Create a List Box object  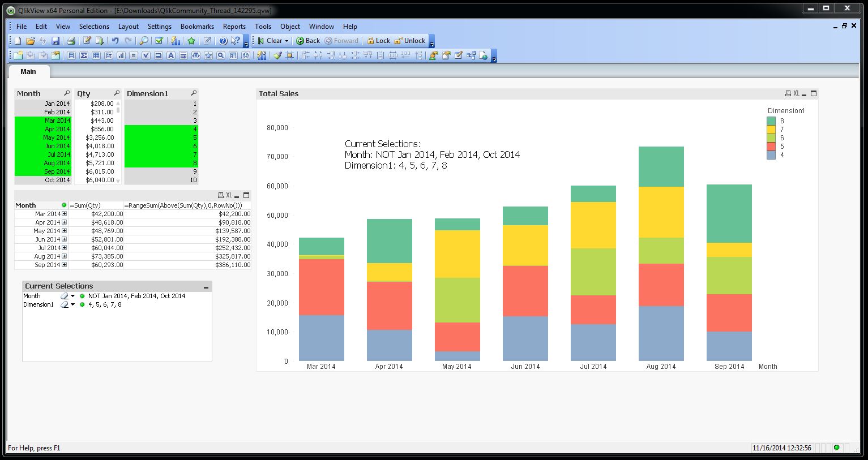pos(71,55)
